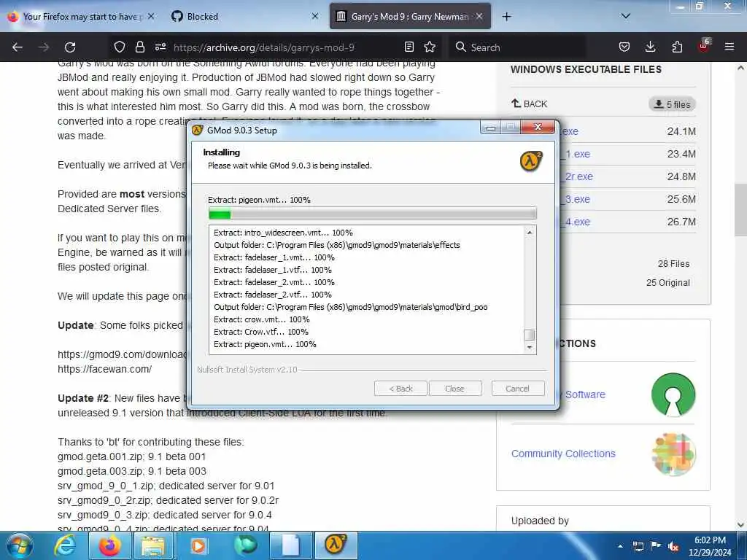Viewport: 747px width, 560px height.
Task: Switch to 'Your Firefox may start' tab
Action: pyautogui.click(x=81, y=17)
